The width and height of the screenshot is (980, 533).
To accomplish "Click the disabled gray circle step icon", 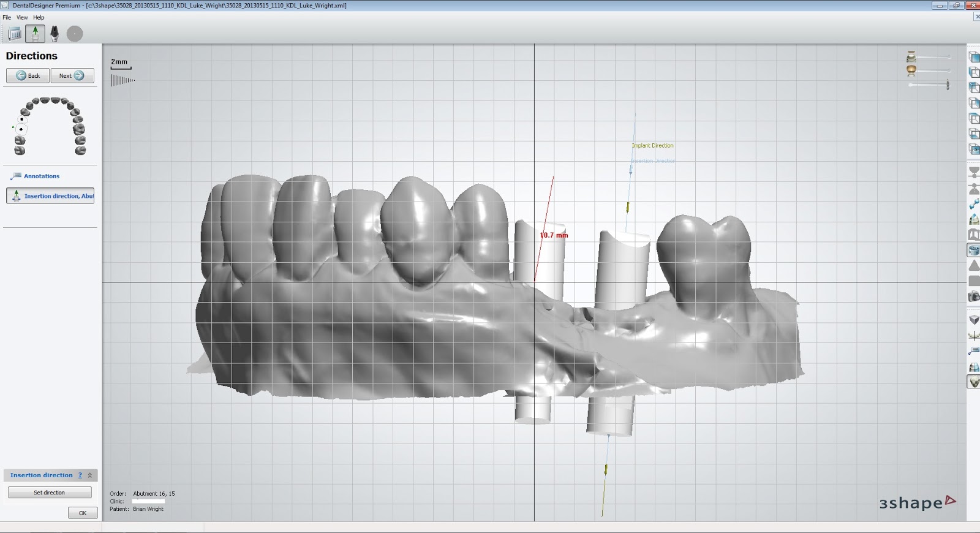I will (75, 34).
